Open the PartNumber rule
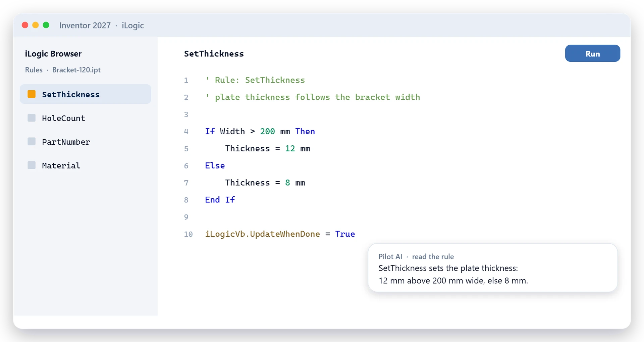 [85, 142]
